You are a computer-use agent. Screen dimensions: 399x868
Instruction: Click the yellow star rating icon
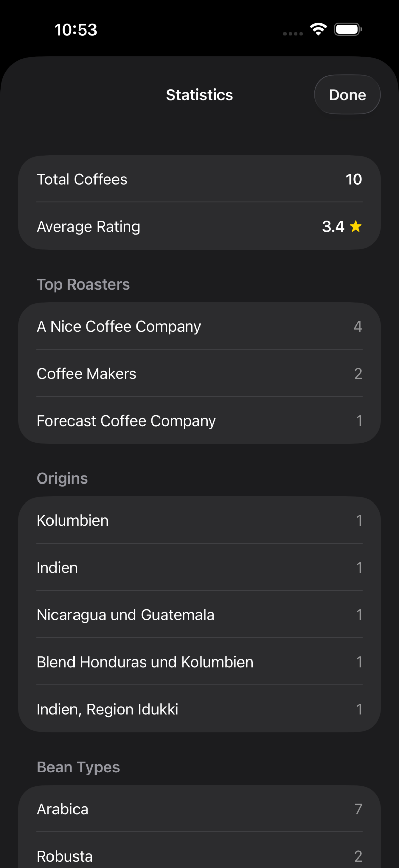356,226
